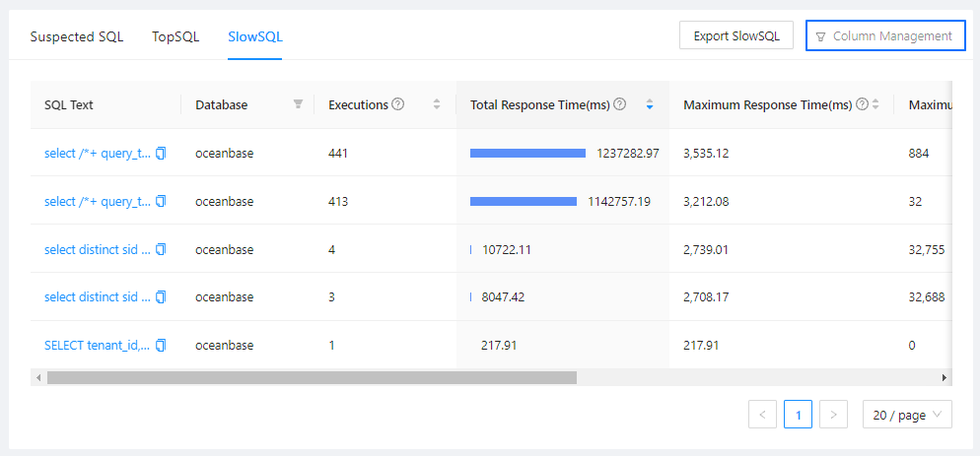Copy SQL text of the 413-executions row
The height and width of the screenshot is (456, 980).
161,202
